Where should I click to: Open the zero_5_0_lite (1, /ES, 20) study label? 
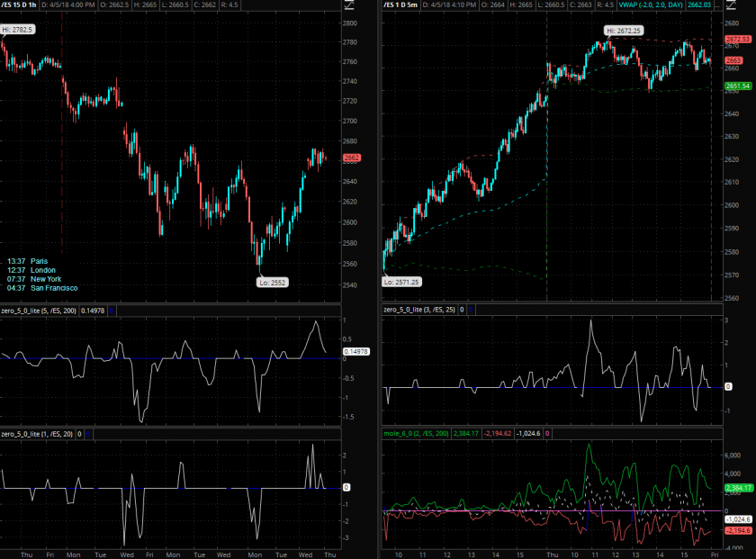tap(38, 434)
